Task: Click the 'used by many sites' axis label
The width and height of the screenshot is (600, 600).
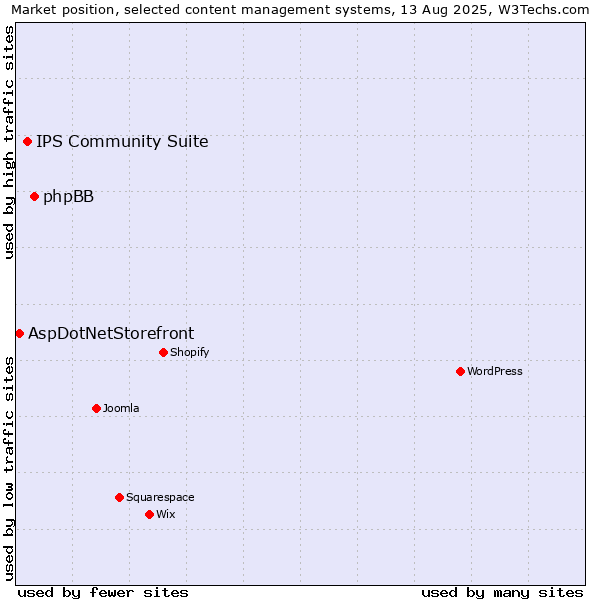Action: (x=502, y=593)
